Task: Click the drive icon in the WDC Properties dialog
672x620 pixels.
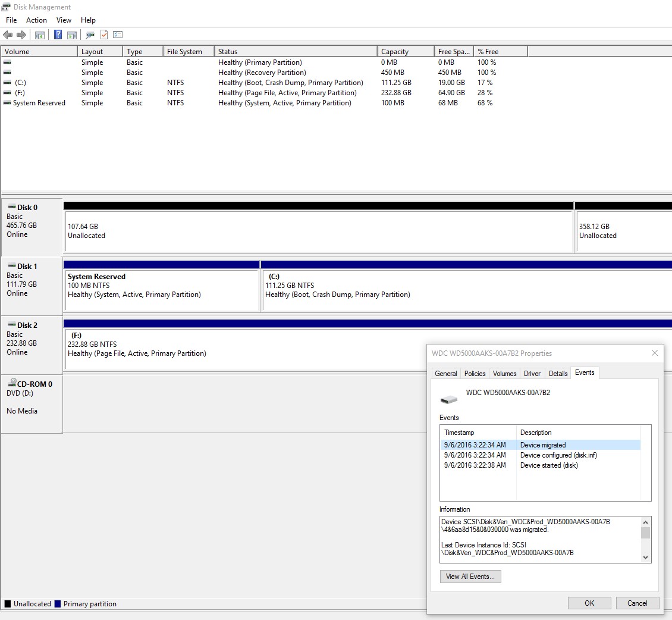Action: pyautogui.click(x=448, y=399)
